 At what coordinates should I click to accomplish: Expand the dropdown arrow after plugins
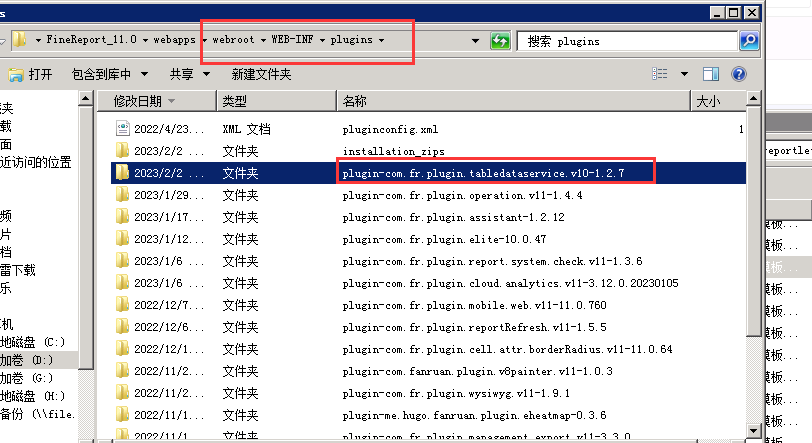pyautogui.click(x=381, y=40)
